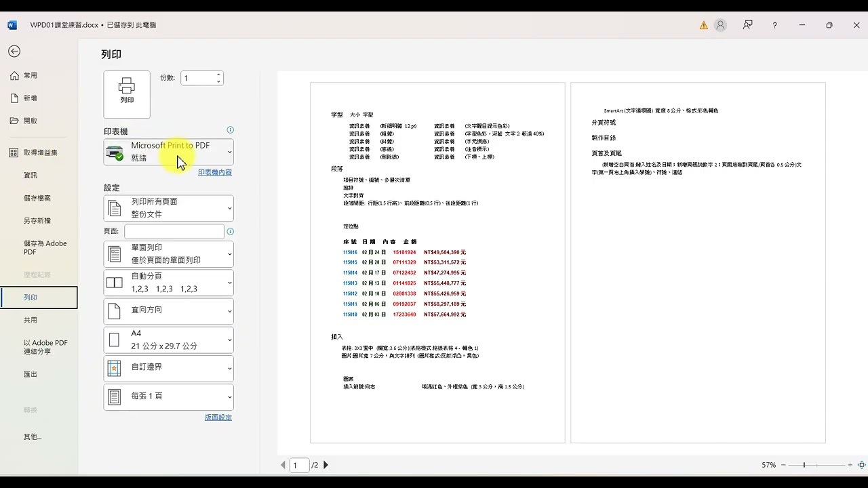Click the Word app icon in title bar

click(x=12, y=25)
